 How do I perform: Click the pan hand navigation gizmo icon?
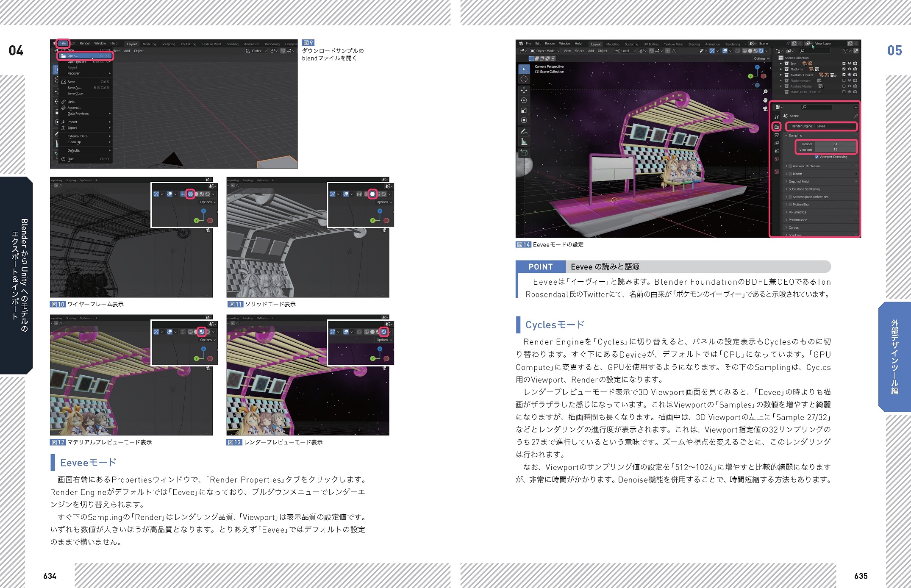pos(765,100)
